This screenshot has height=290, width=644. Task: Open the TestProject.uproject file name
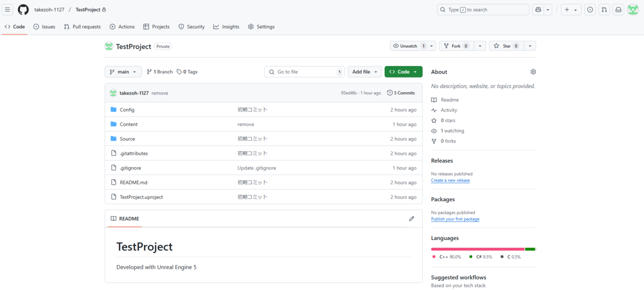coord(141,197)
